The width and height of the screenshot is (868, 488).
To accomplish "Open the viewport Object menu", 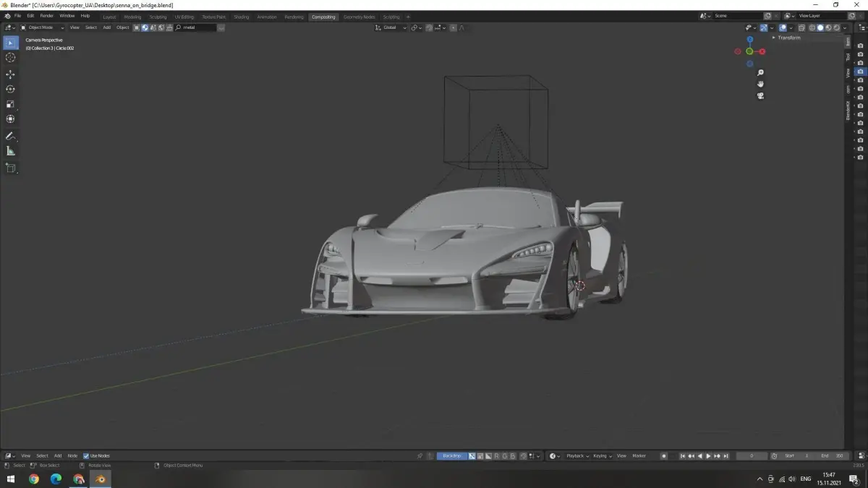I will [x=123, y=27].
